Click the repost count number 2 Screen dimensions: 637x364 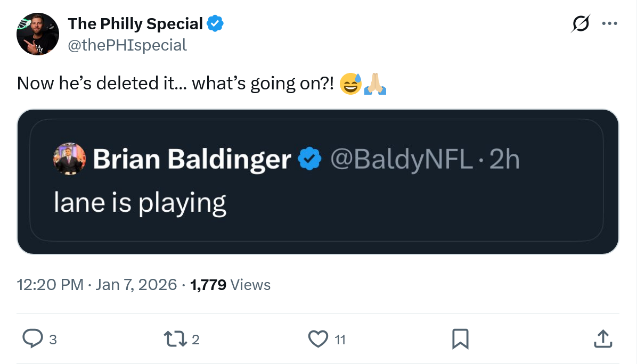(x=195, y=339)
